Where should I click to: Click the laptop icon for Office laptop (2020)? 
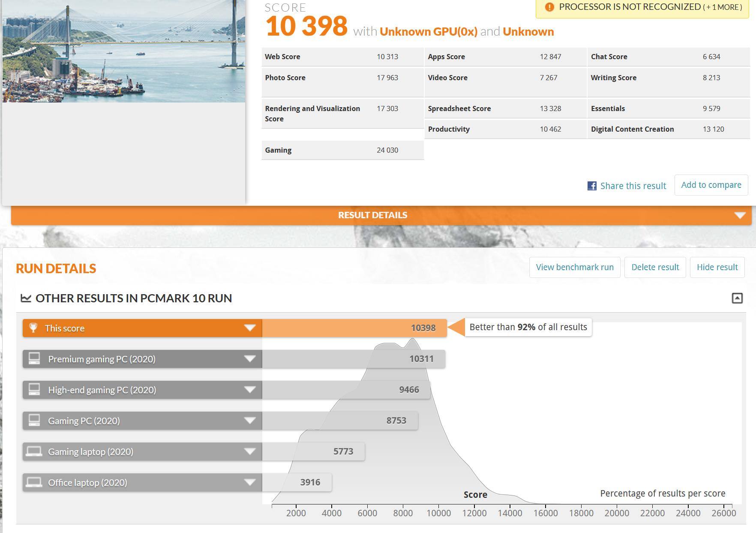pos(34,482)
